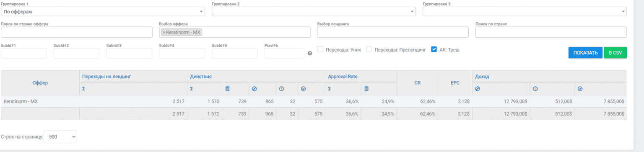Sort by approved checkmark icon under Действия
Image resolution: width=644 pixels, height=152 pixels.
point(304,89)
